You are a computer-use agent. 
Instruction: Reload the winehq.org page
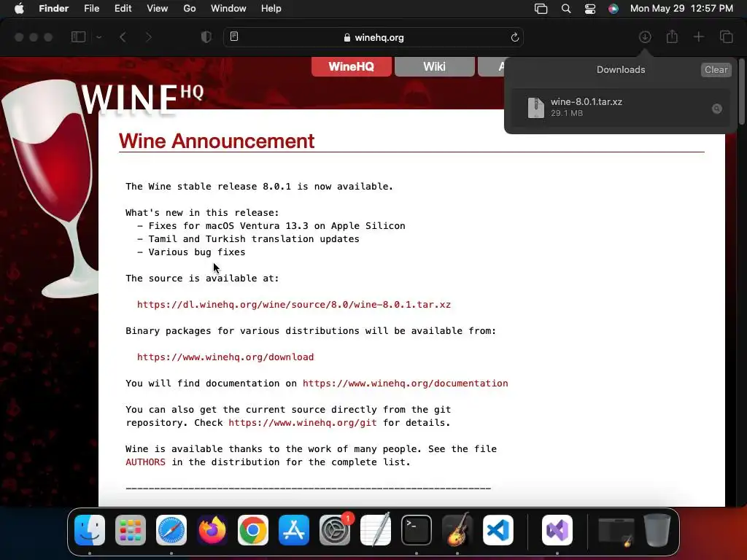click(514, 37)
